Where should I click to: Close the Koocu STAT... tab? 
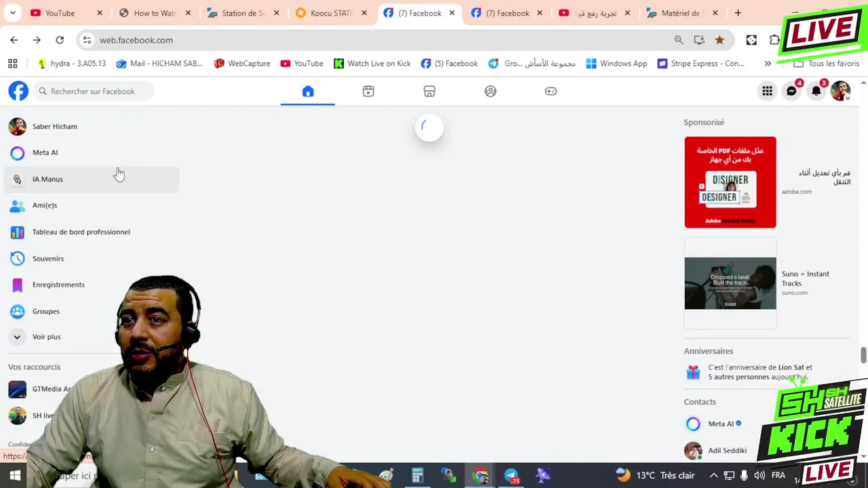tap(364, 13)
